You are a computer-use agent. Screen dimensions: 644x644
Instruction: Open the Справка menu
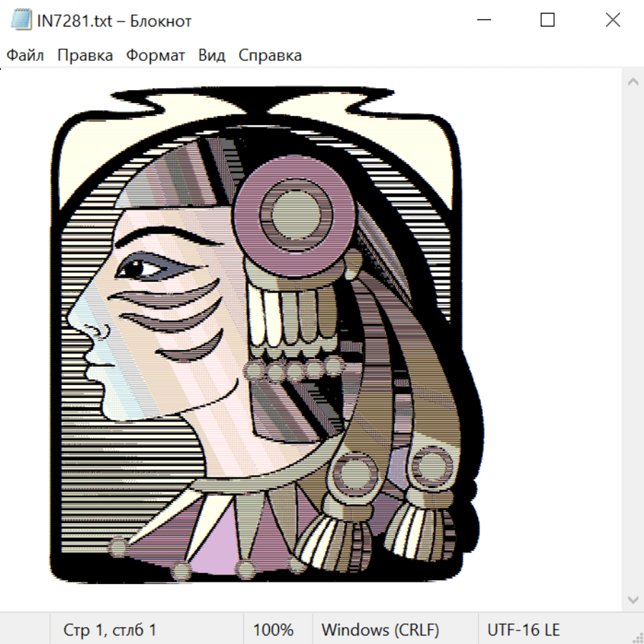270,55
